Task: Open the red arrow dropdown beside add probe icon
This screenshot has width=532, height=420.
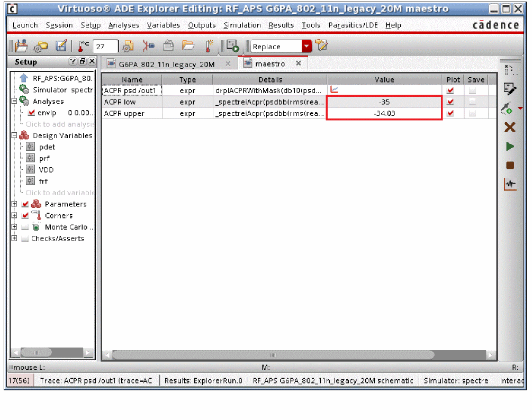Action: (520, 108)
